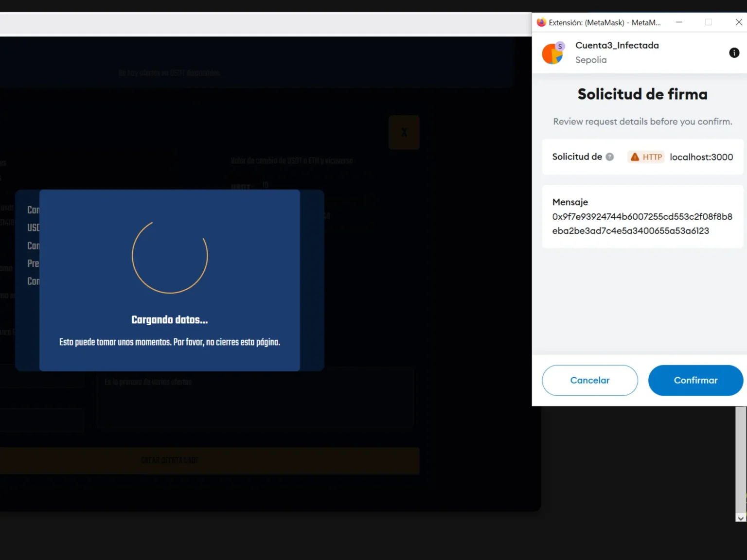Click the localhost:3000 origin link
This screenshot has height=560, width=747.
click(x=701, y=157)
